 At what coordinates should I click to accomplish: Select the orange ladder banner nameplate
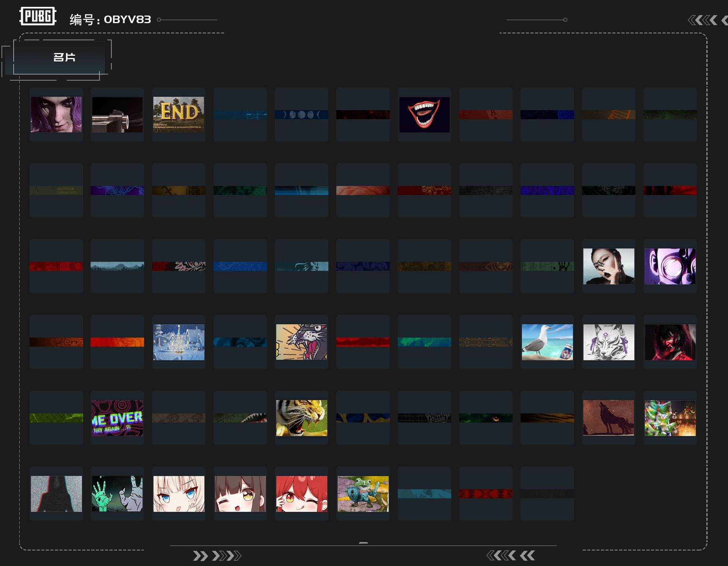[609, 114]
